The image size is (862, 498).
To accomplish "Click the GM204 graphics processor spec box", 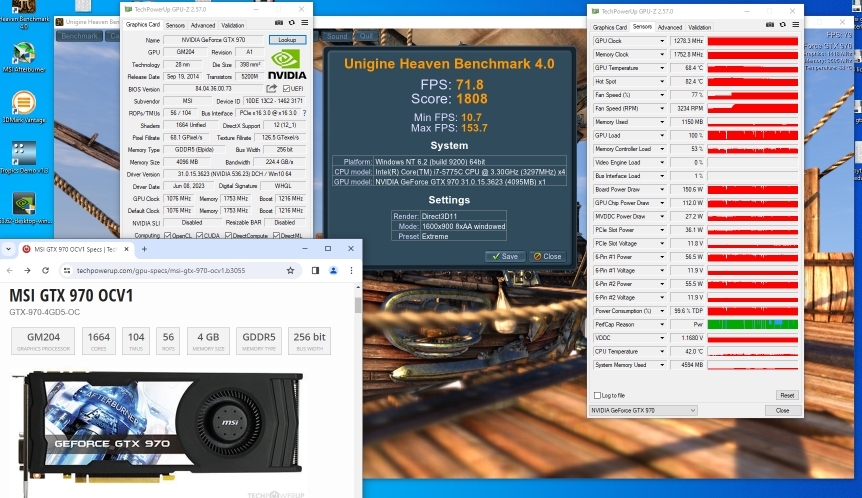I will [43, 341].
